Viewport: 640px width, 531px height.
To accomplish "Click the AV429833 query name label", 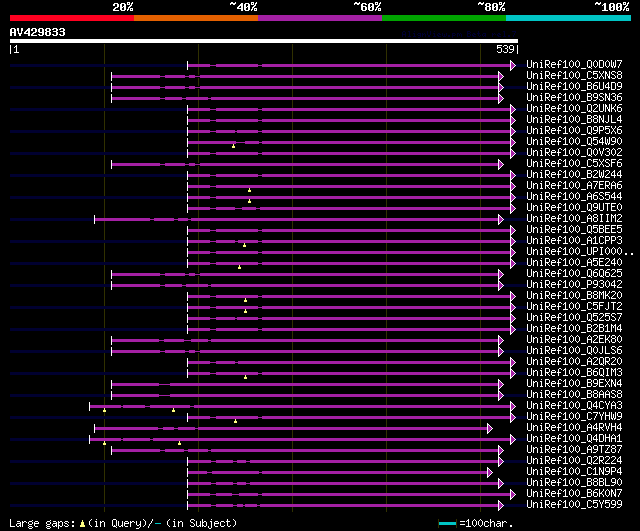I will (38, 32).
